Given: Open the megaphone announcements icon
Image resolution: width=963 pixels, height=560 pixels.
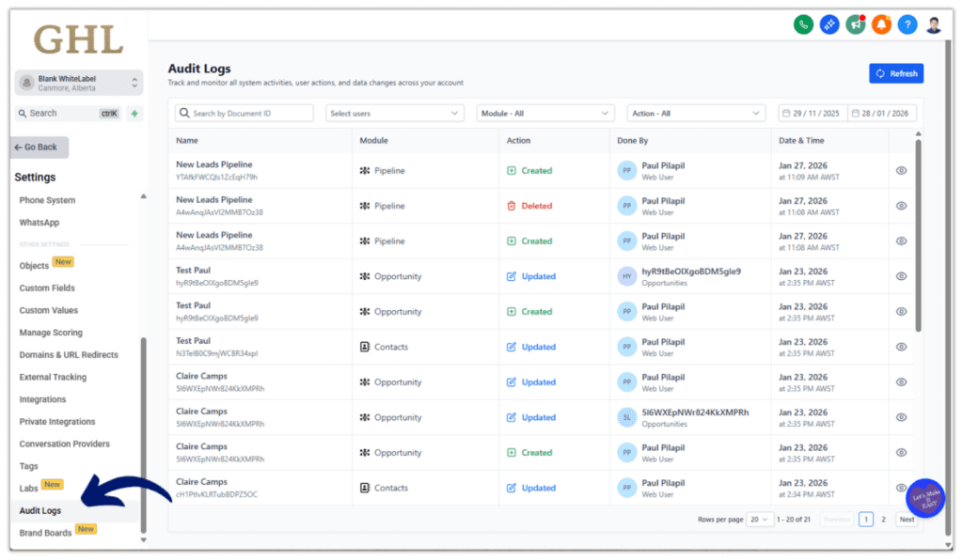Looking at the screenshot, I should pos(855,24).
